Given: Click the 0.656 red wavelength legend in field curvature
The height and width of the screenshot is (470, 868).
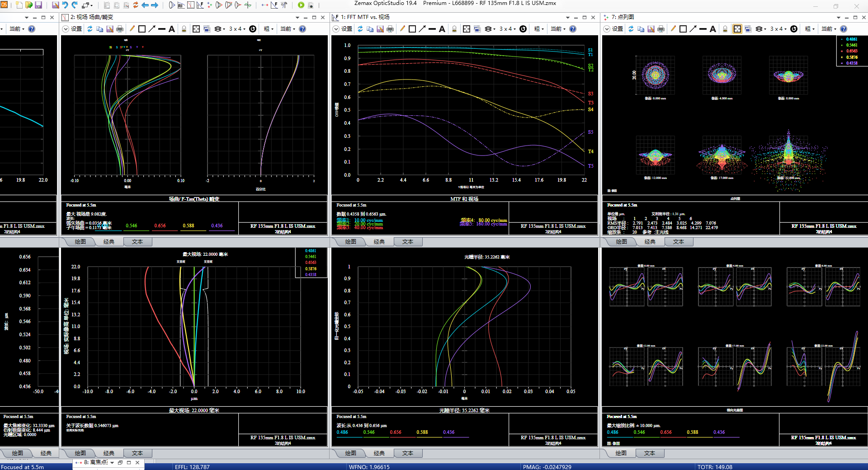Looking at the screenshot, I should coord(160,226).
